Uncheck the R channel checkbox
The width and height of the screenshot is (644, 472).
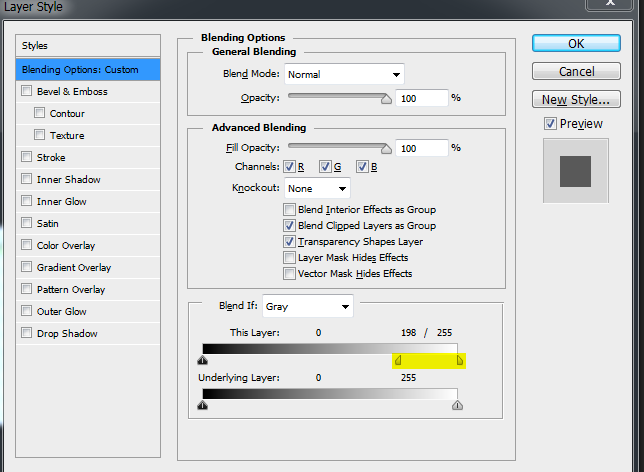click(290, 166)
